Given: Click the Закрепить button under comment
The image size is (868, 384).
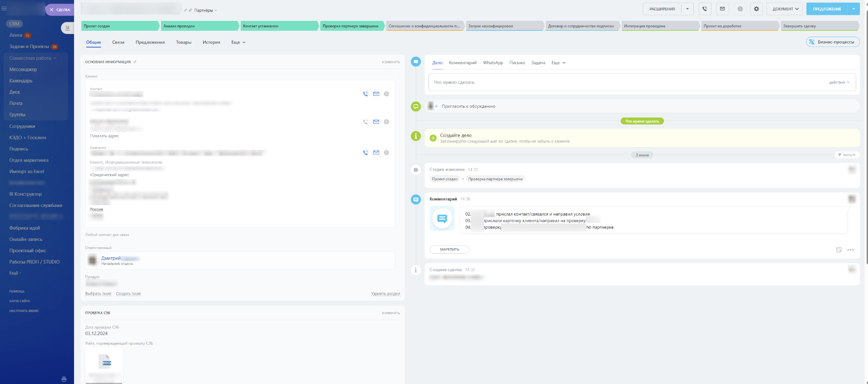Looking at the screenshot, I should (x=449, y=250).
